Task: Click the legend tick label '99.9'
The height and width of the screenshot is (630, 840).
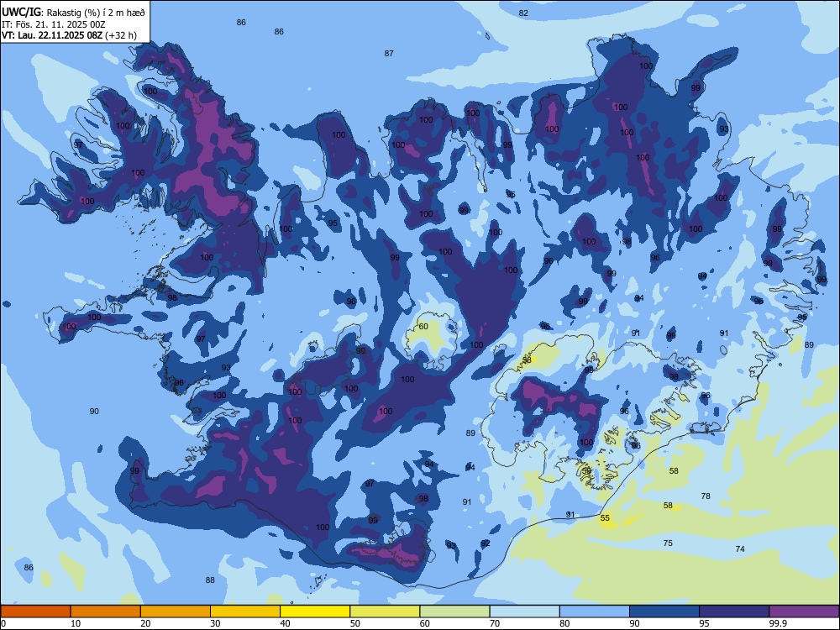Action: pos(778,623)
